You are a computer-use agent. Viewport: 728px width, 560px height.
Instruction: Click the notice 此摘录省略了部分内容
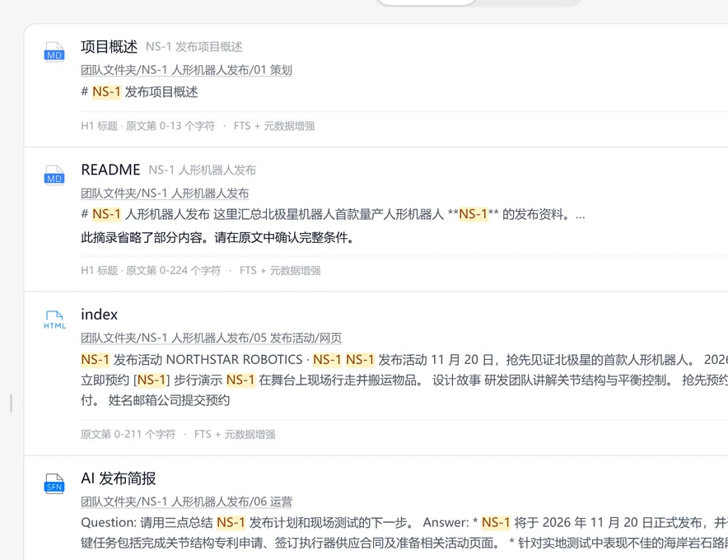(217, 238)
